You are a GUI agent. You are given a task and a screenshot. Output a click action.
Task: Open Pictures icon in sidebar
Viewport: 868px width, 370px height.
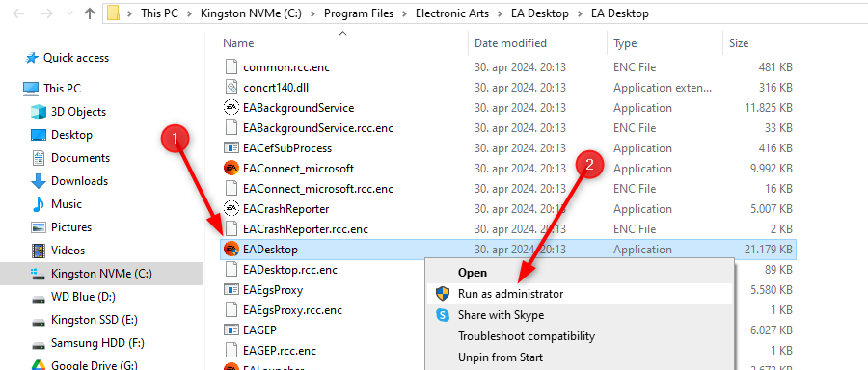click(39, 227)
